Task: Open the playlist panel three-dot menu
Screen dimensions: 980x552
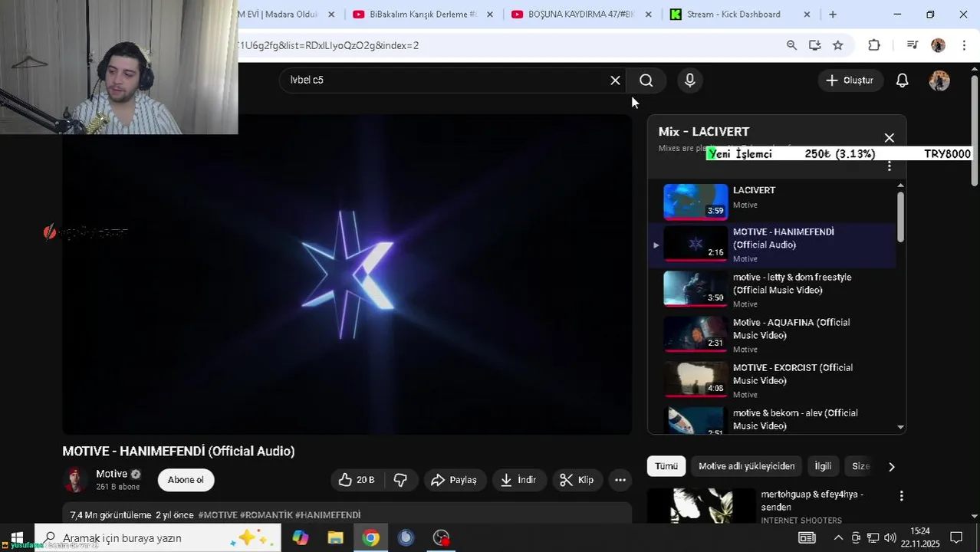Action: (x=890, y=166)
